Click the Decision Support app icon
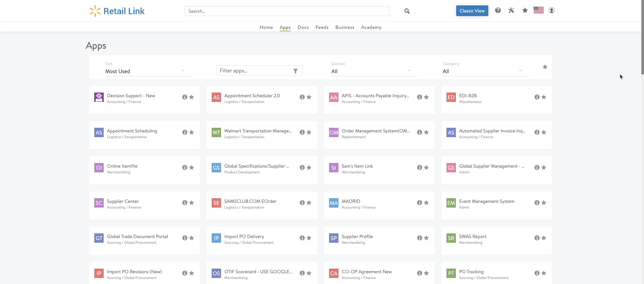This screenshot has height=284, width=644. tap(99, 97)
